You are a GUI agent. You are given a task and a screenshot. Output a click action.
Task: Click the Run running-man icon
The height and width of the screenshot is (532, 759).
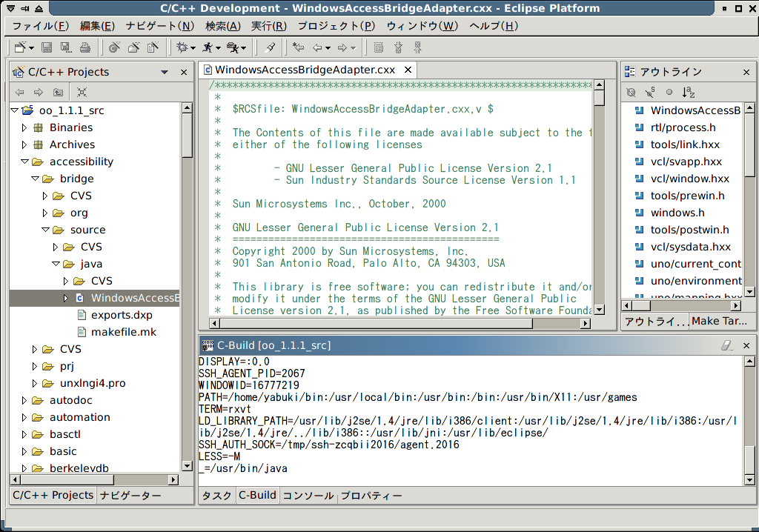[x=208, y=48]
